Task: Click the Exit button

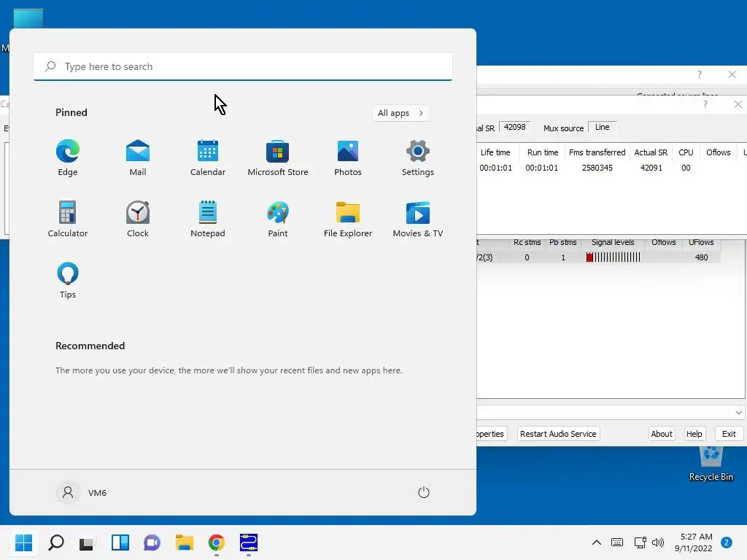Action: coord(729,434)
